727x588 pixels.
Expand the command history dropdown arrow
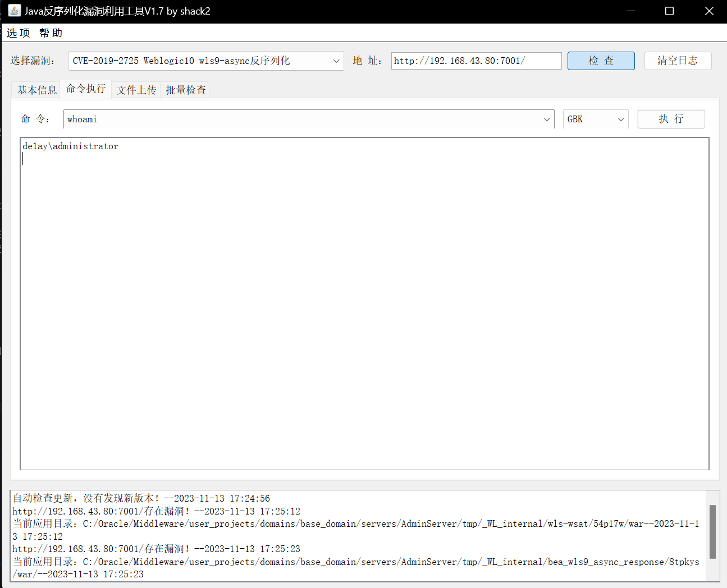547,119
